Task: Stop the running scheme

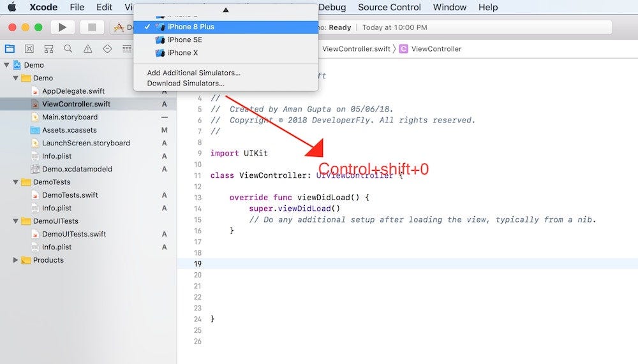Action: point(92,27)
